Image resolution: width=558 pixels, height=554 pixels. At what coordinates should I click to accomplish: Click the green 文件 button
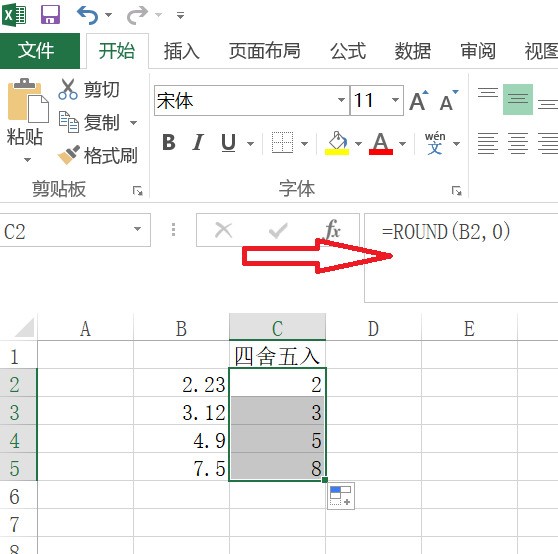point(40,50)
